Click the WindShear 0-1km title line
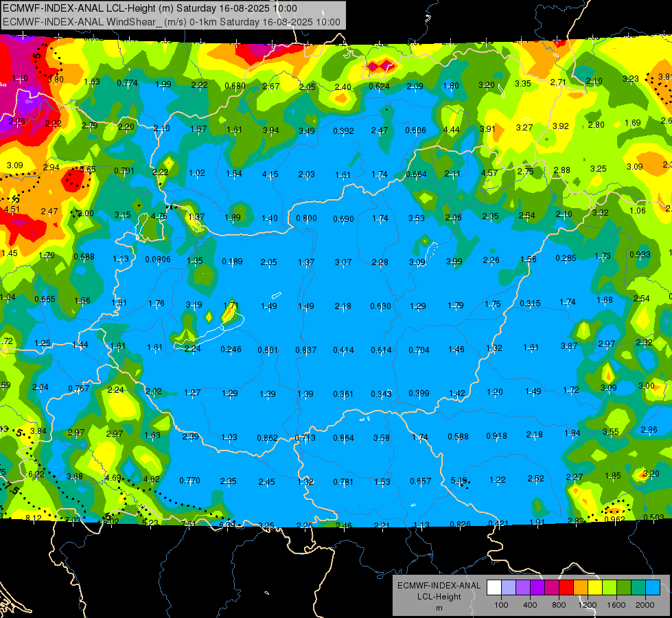The image size is (672, 618). pos(172,22)
